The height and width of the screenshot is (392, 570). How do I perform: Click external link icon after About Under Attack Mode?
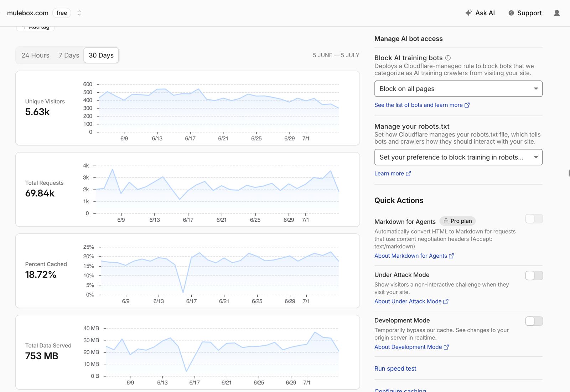[x=446, y=301]
